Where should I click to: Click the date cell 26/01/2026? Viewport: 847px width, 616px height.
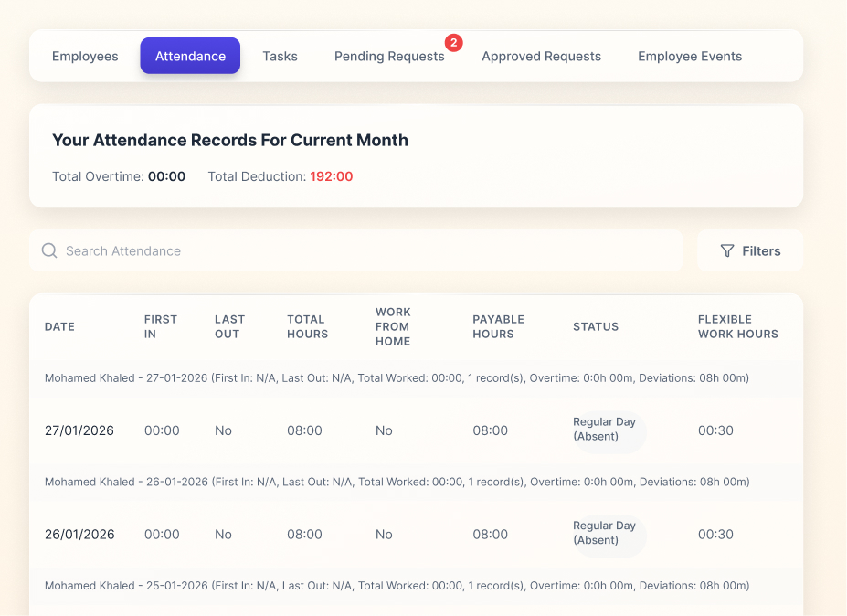(x=79, y=535)
